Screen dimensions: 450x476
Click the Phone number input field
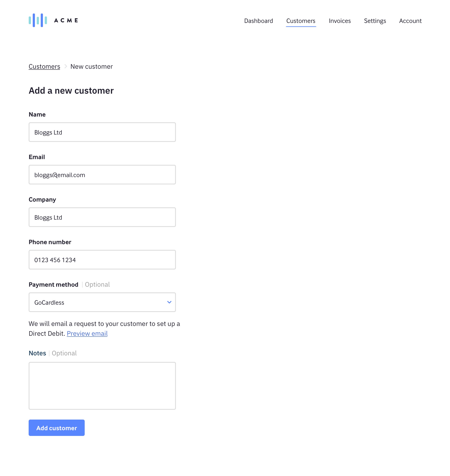tap(102, 260)
